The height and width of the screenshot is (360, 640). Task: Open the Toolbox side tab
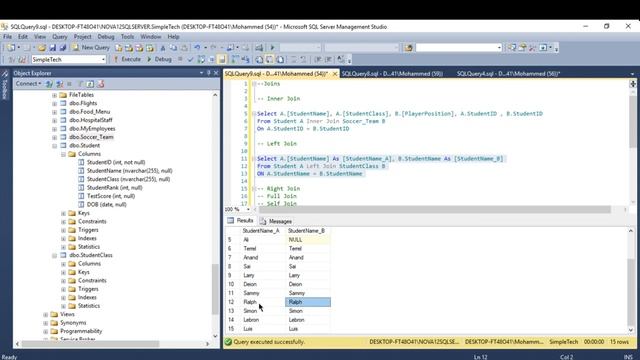pyautogui.click(x=4, y=85)
